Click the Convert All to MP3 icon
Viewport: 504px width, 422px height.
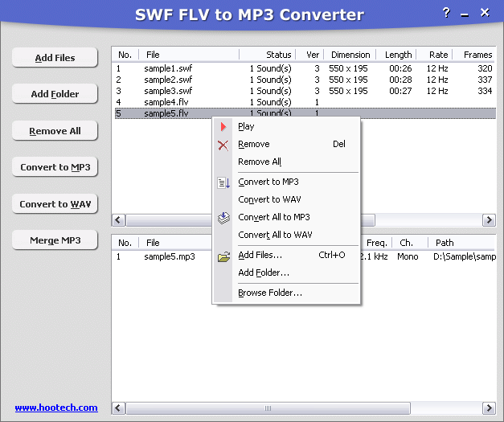coord(223,218)
